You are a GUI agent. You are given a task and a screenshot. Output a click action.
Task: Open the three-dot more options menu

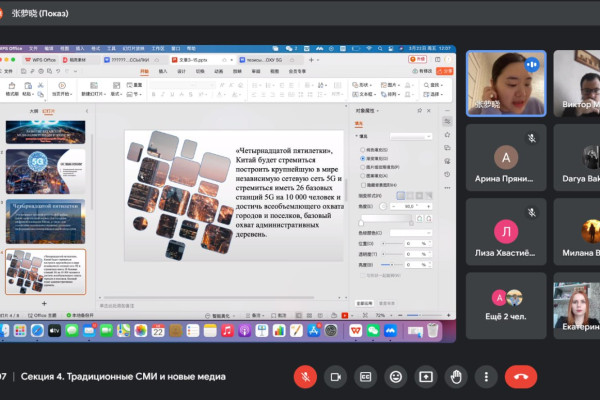coord(486,376)
